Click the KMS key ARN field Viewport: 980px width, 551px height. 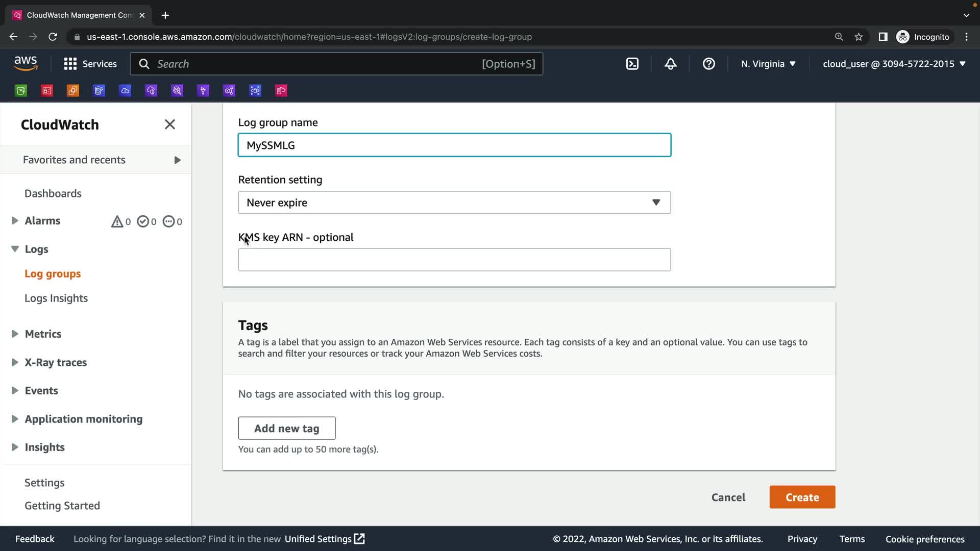coord(454,260)
